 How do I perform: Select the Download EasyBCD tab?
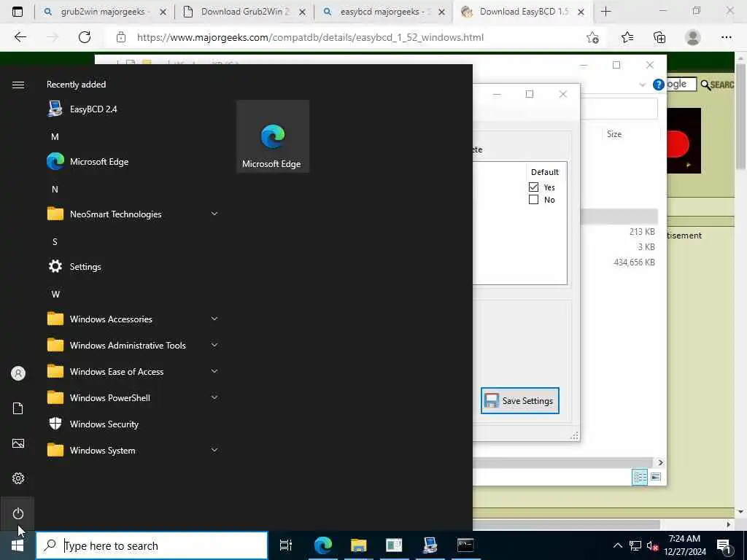(523, 12)
